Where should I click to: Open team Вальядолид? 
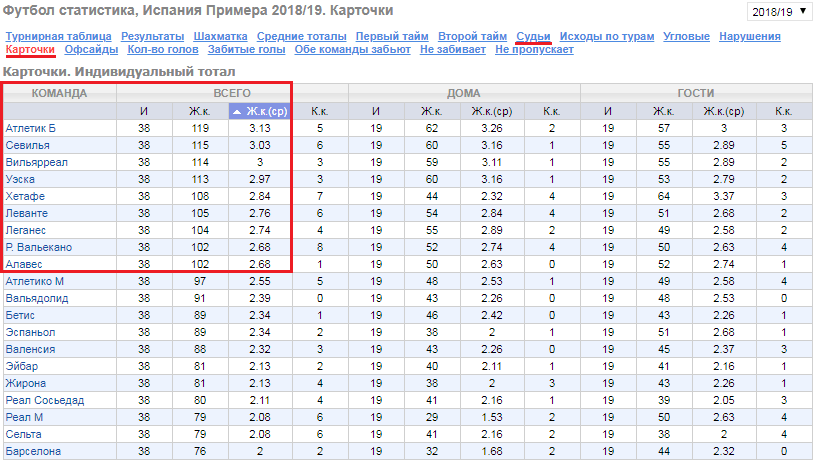tap(37, 299)
